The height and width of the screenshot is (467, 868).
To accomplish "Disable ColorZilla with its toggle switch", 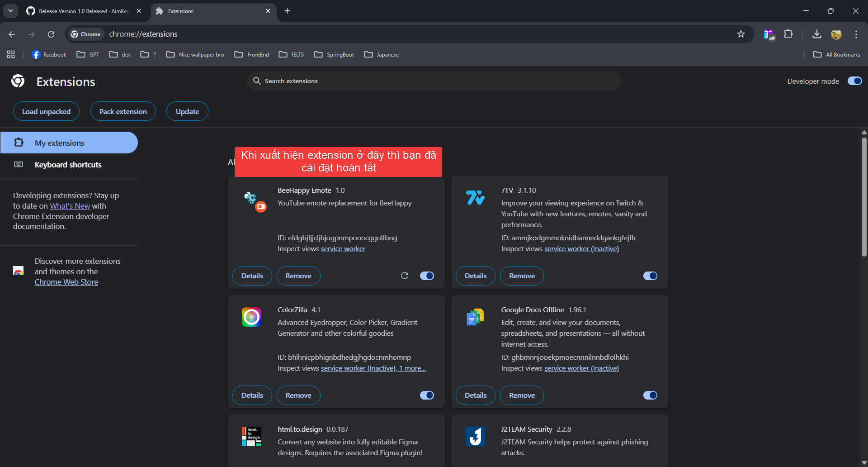I will [x=426, y=395].
